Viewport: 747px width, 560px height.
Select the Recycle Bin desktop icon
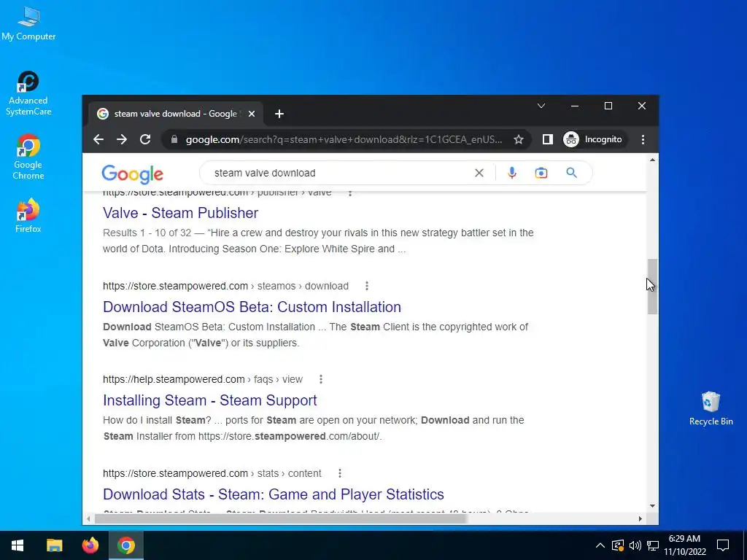coord(711,408)
